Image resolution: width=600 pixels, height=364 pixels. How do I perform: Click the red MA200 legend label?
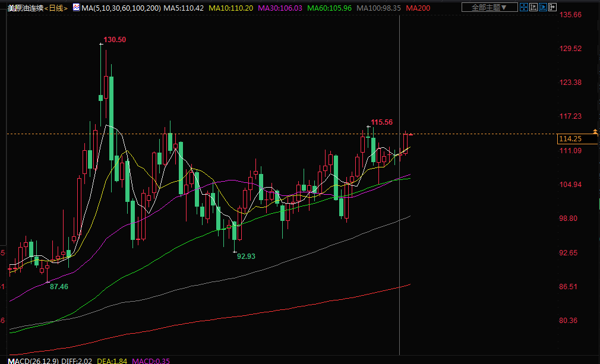point(418,8)
